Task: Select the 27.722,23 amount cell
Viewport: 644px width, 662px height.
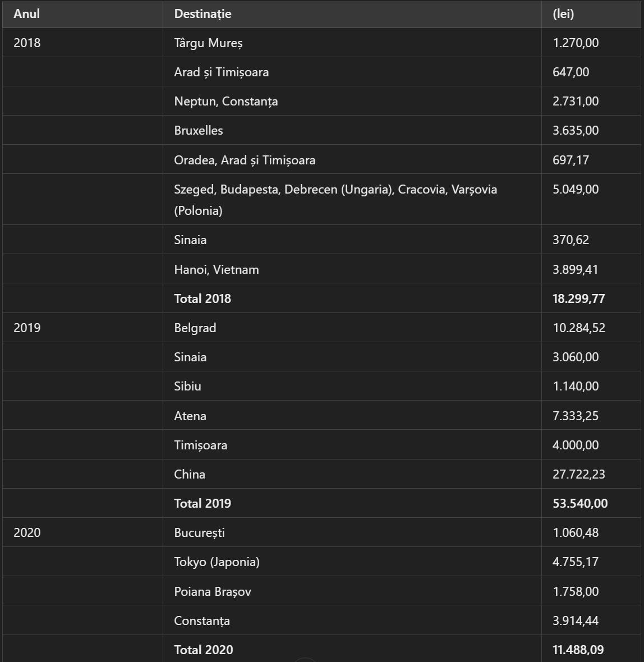Action: click(578, 475)
